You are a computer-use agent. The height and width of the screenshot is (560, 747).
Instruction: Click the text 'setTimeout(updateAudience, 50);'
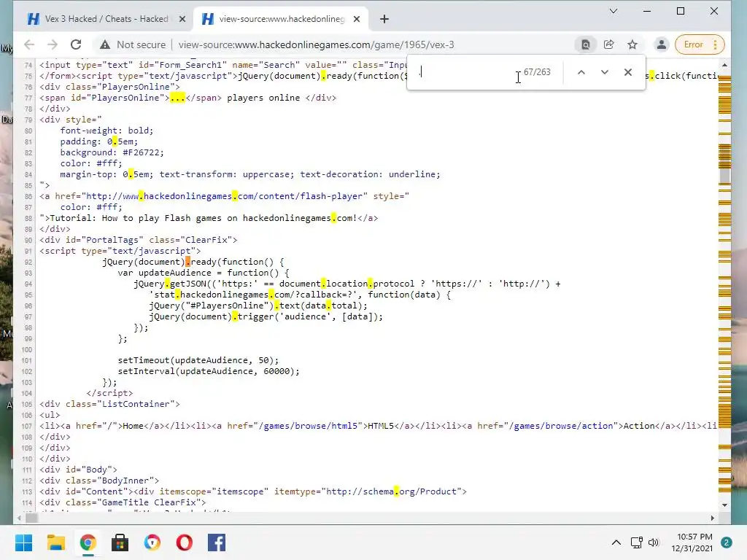point(198,360)
